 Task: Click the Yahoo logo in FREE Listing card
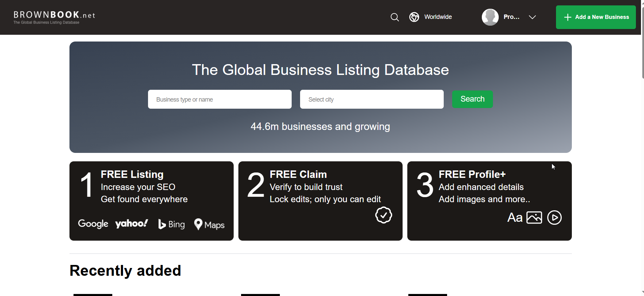click(x=131, y=223)
